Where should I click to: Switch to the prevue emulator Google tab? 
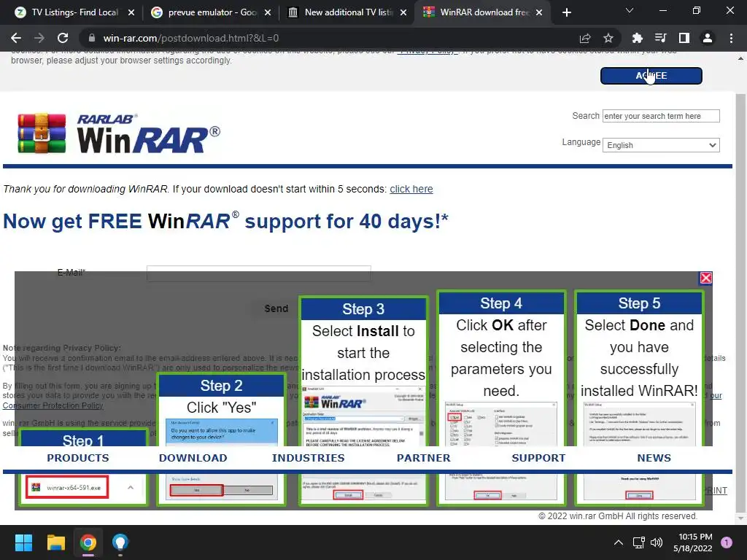point(211,12)
